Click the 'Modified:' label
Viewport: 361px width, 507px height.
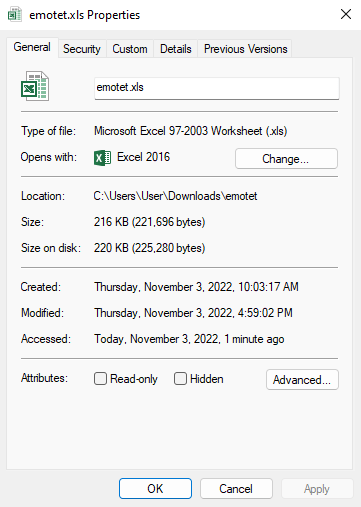(42, 313)
